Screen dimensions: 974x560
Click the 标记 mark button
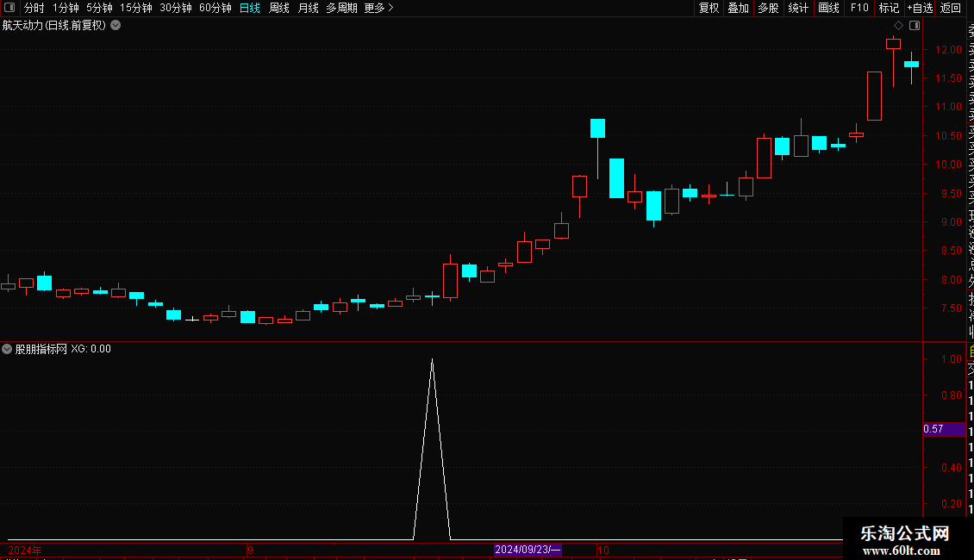(x=889, y=8)
